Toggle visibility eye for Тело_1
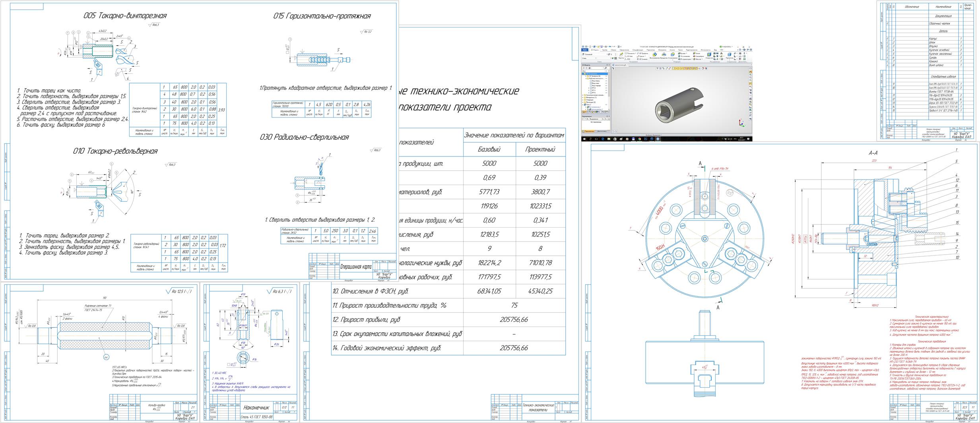The image size is (980, 423). pyautogui.click(x=606, y=104)
